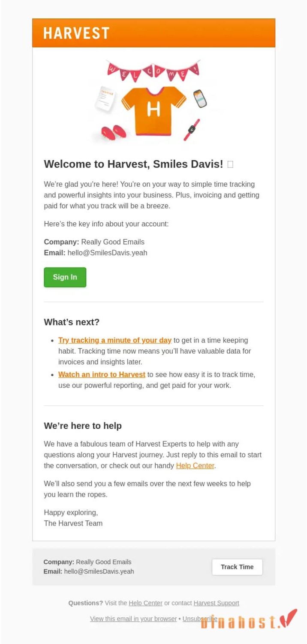The image size is (307, 644).
Task: Click the red wristwatch illustration
Action: coord(192,129)
